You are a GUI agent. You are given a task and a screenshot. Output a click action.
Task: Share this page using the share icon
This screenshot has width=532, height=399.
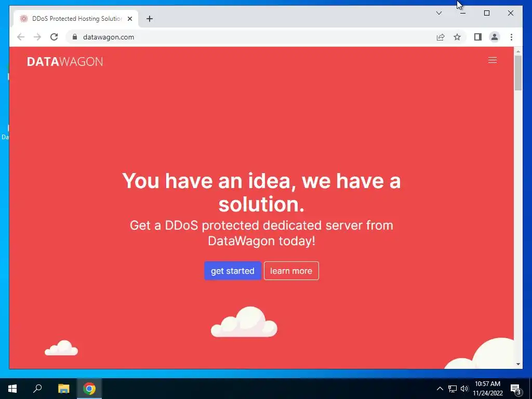point(441,37)
